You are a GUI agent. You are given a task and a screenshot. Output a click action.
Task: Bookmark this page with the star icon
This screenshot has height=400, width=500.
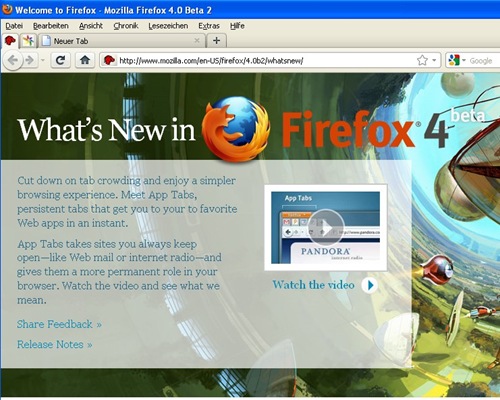click(422, 60)
